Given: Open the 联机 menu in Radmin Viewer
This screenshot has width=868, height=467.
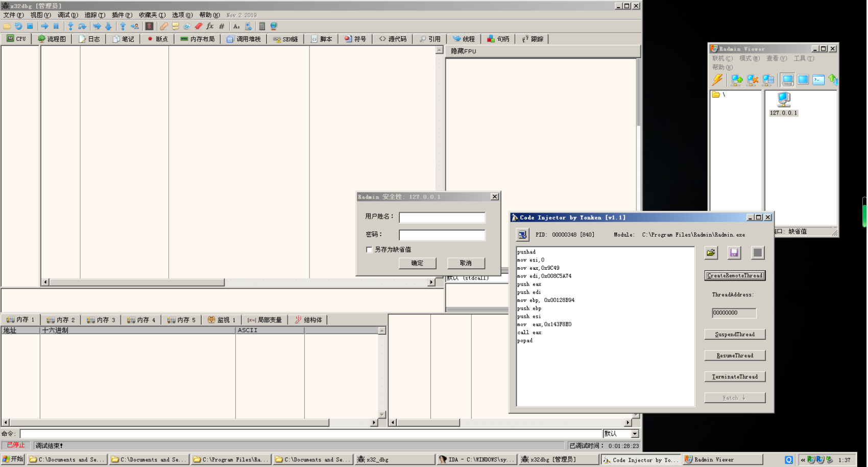Looking at the screenshot, I should coord(722,58).
